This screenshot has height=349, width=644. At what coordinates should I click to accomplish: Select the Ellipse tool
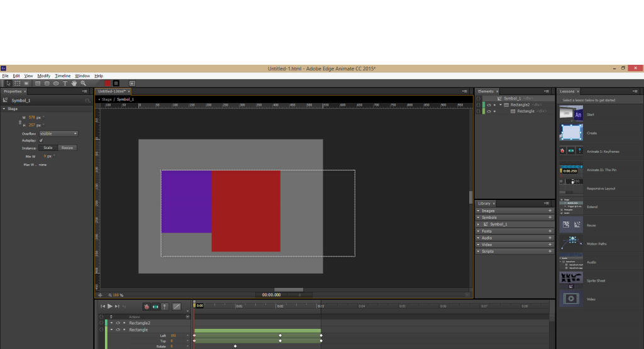pos(56,83)
